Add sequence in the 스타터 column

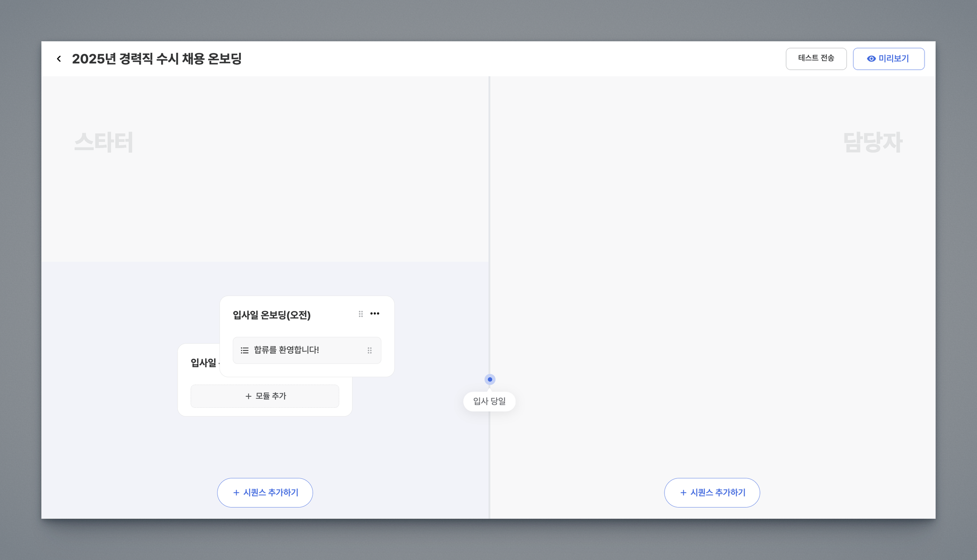click(265, 493)
